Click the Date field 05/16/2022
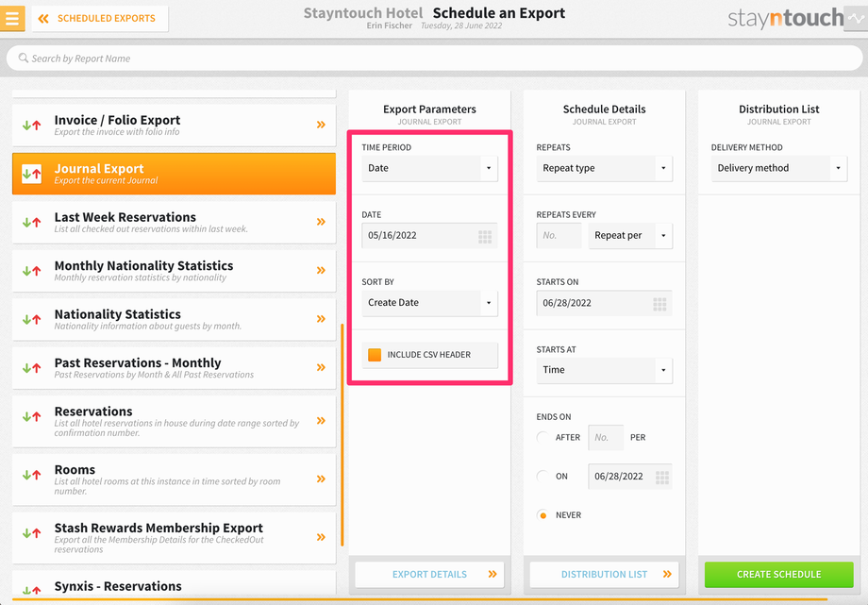The height and width of the screenshot is (605, 868). [429, 235]
